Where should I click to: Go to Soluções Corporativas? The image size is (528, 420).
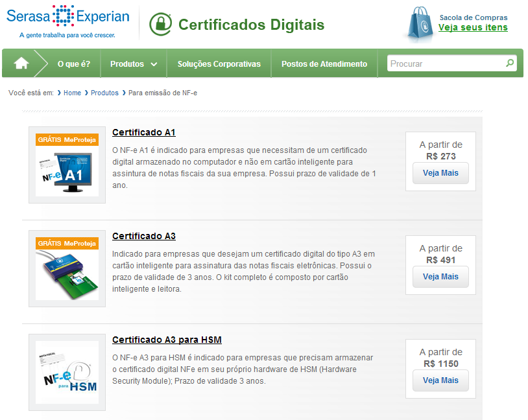click(x=219, y=64)
